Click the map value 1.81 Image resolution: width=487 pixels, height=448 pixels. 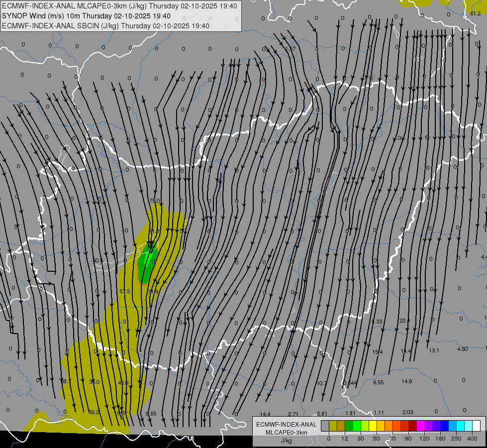[x=350, y=414]
